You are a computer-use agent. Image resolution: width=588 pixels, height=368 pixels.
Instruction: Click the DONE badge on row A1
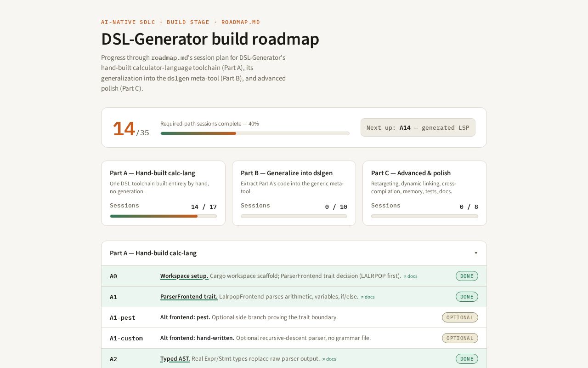coord(467,297)
